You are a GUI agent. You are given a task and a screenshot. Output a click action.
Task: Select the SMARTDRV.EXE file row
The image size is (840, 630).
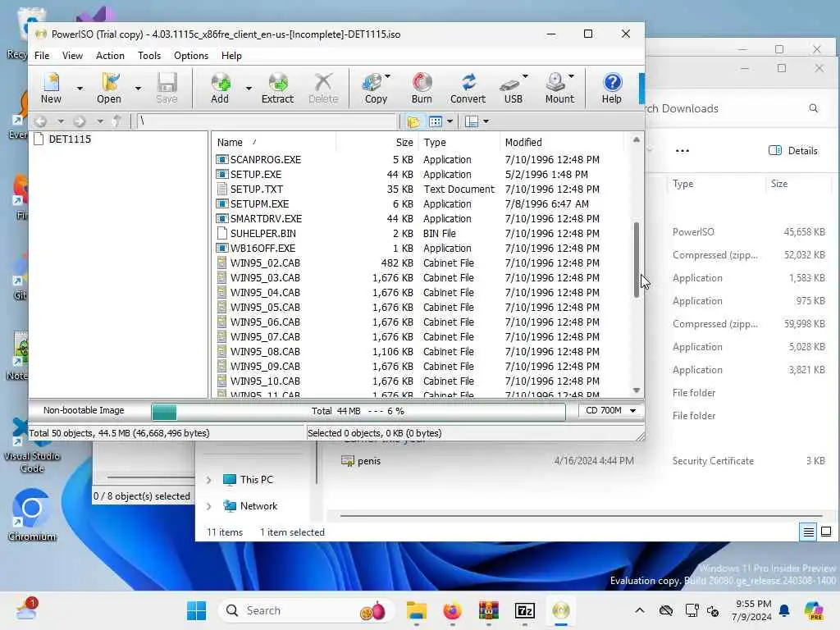419,218
